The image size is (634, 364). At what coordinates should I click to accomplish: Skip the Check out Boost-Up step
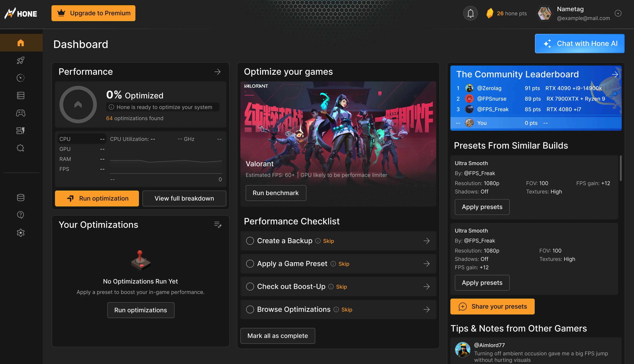coord(341,287)
